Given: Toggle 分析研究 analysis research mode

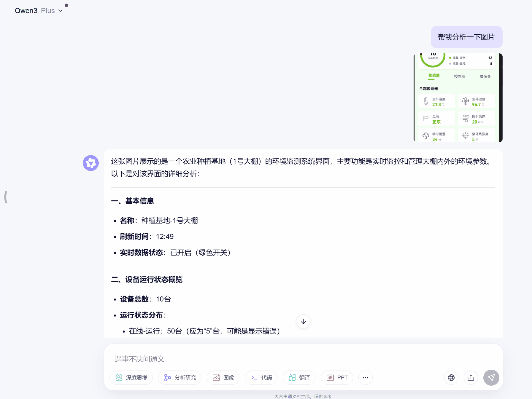Looking at the screenshot, I should coord(180,378).
